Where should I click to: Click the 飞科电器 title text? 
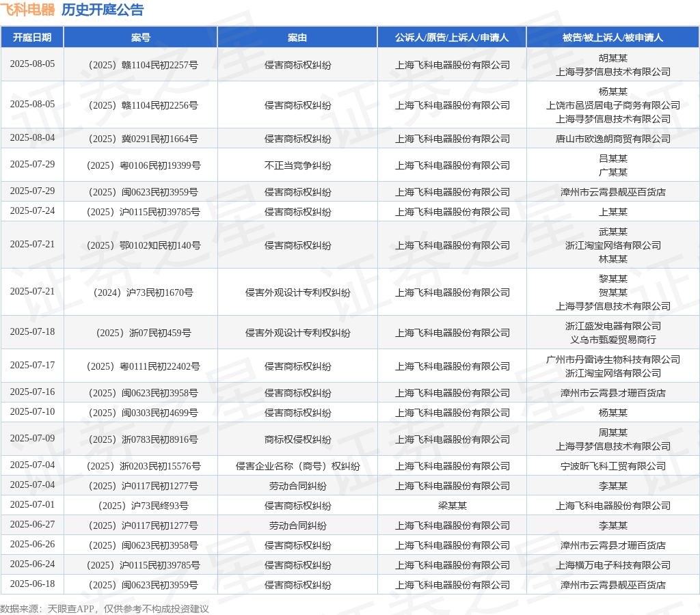point(27,10)
